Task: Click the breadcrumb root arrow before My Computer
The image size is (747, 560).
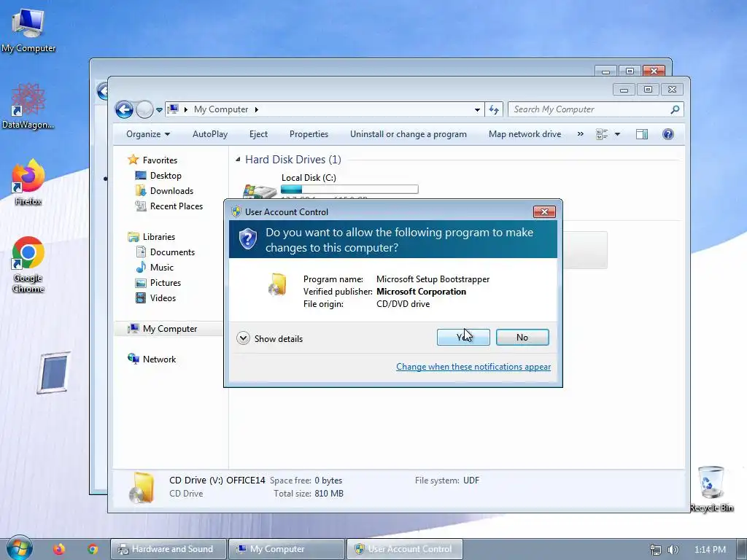Action: (186, 109)
